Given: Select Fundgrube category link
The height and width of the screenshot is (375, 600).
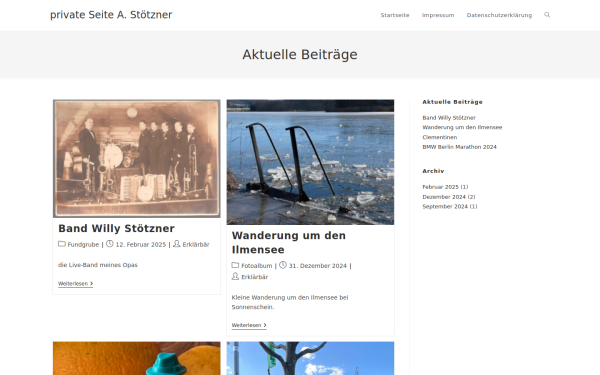Looking at the screenshot, I should point(83,245).
